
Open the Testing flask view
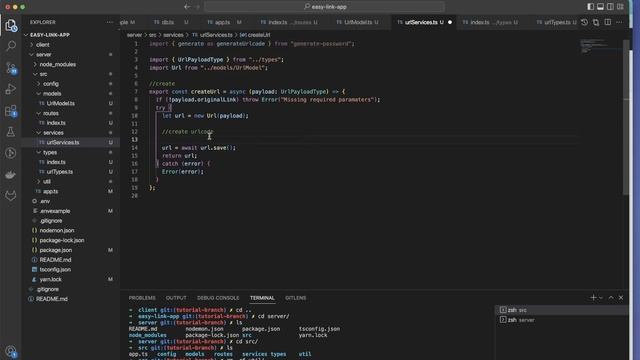click(x=11, y=131)
